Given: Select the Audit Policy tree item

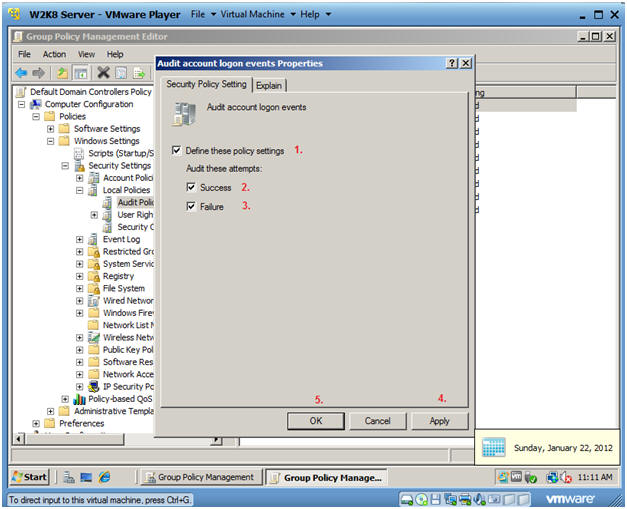Looking at the screenshot, I should click(x=136, y=203).
